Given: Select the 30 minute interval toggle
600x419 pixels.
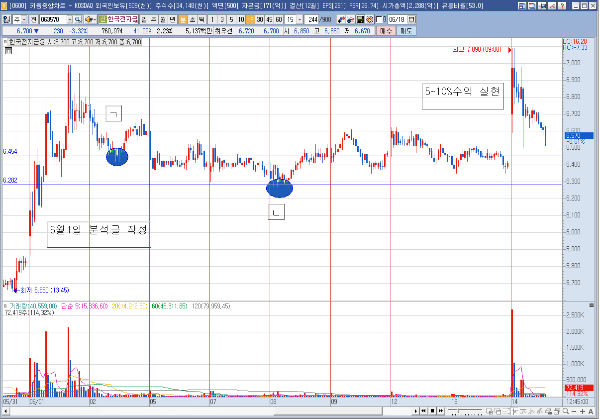Looking at the screenshot, I should coord(260,20).
